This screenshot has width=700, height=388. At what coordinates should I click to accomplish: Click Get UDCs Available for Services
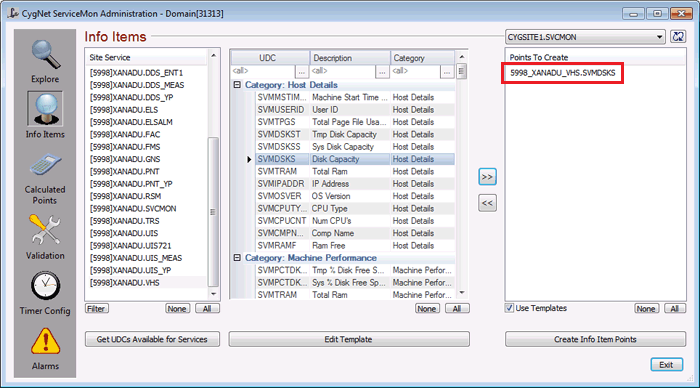tap(152, 339)
